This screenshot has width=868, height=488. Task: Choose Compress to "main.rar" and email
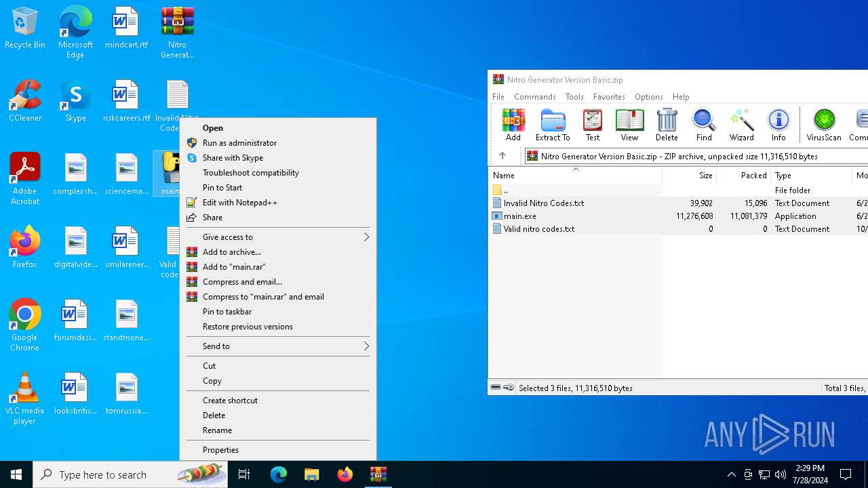tap(278, 297)
